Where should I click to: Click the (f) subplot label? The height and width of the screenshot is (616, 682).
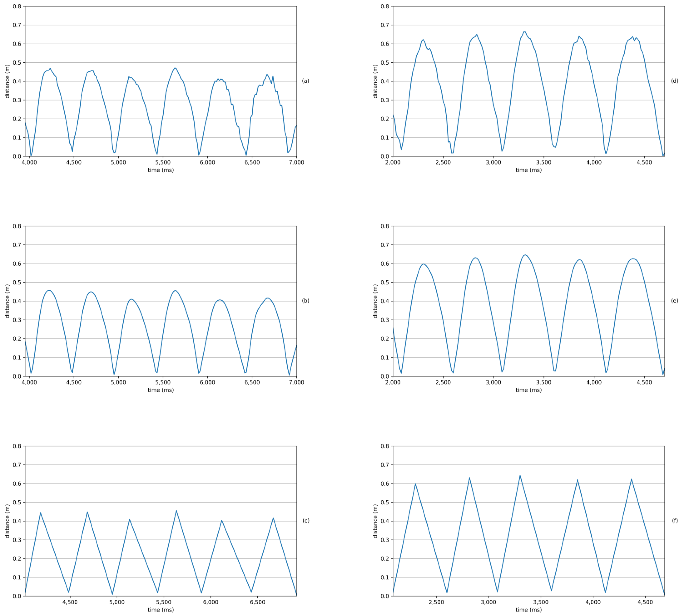[675, 521]
